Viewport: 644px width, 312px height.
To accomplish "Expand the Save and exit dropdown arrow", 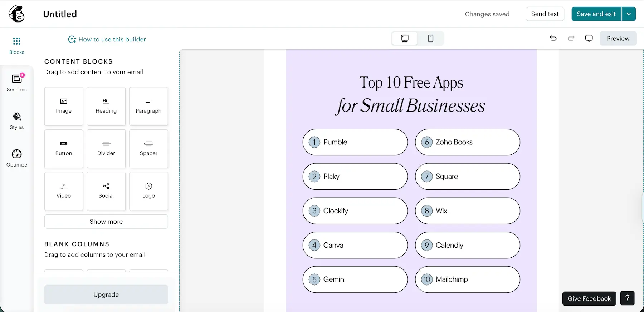I will tap(629, 14).
